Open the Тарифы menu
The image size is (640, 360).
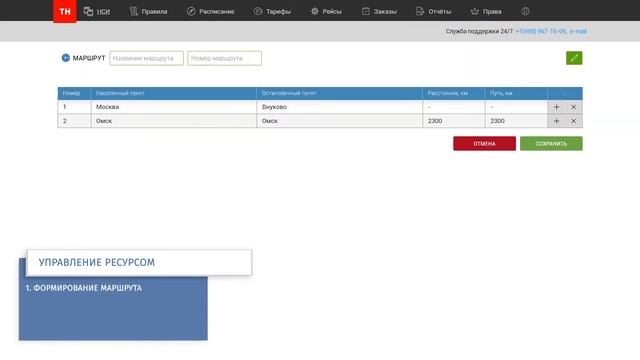coord(272,11)
